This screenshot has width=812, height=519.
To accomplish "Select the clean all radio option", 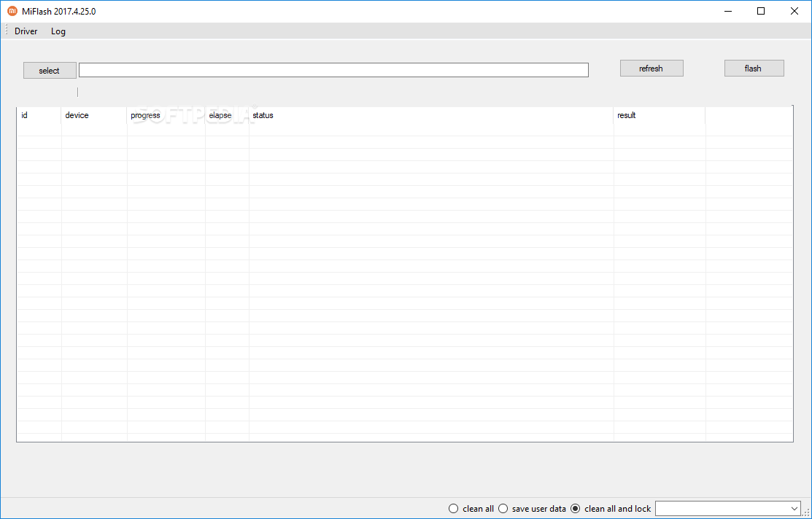I will pyautogui.click(x=471, y=509).
